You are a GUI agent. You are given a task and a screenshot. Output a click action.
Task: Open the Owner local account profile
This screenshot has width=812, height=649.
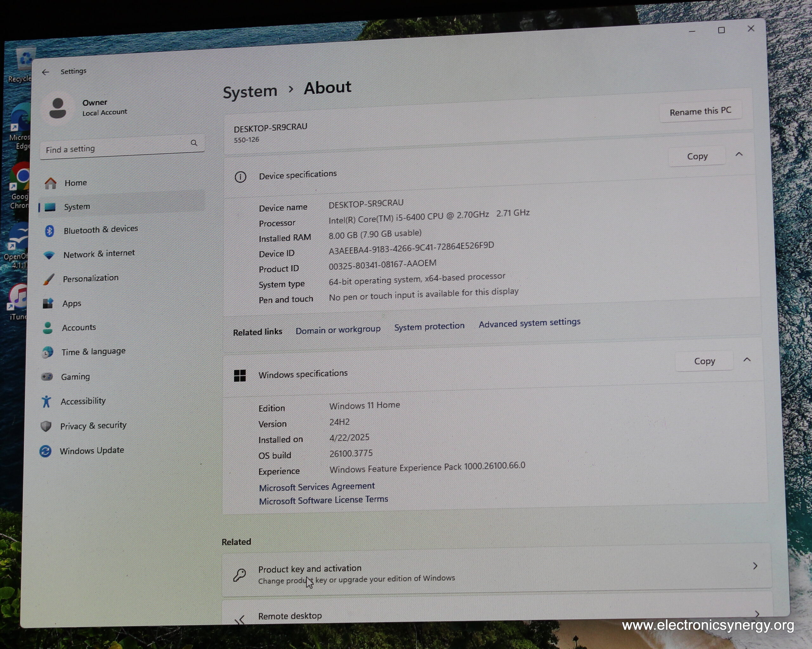click(87, 108)
